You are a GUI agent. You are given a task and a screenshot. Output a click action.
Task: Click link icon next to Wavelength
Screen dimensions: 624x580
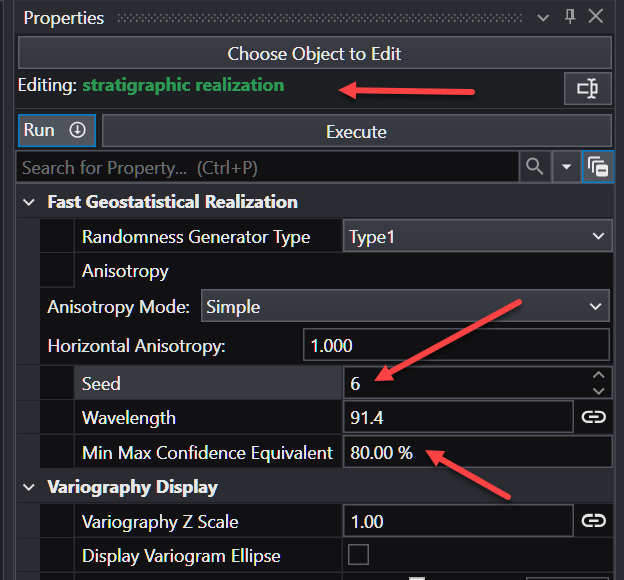tap(593, 417)
